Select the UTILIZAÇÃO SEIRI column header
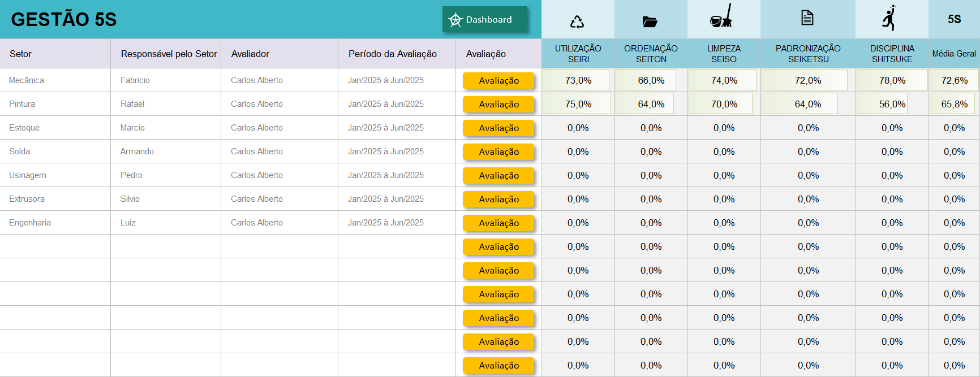Viewport: 980px width, 377px height. click(578, 54)
